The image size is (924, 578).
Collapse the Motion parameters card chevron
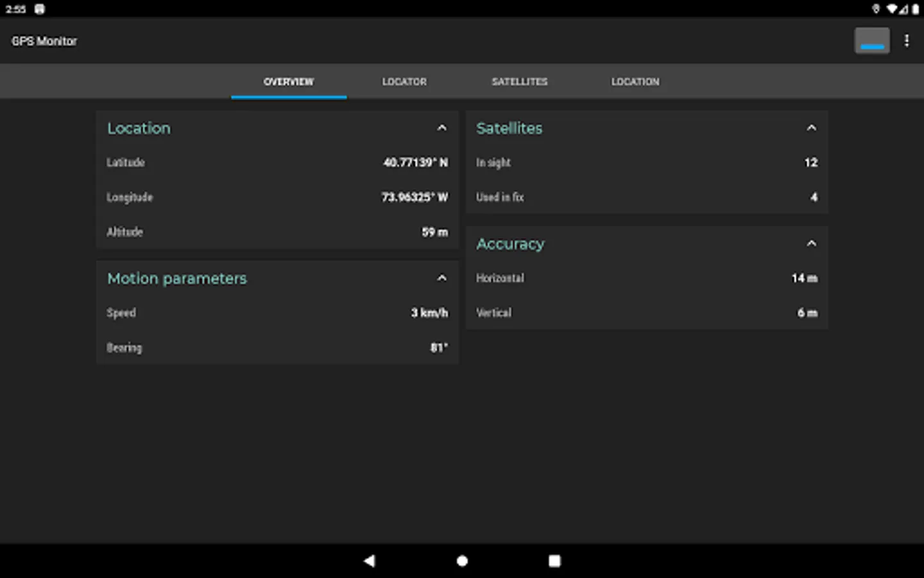(x=441, y=278)
